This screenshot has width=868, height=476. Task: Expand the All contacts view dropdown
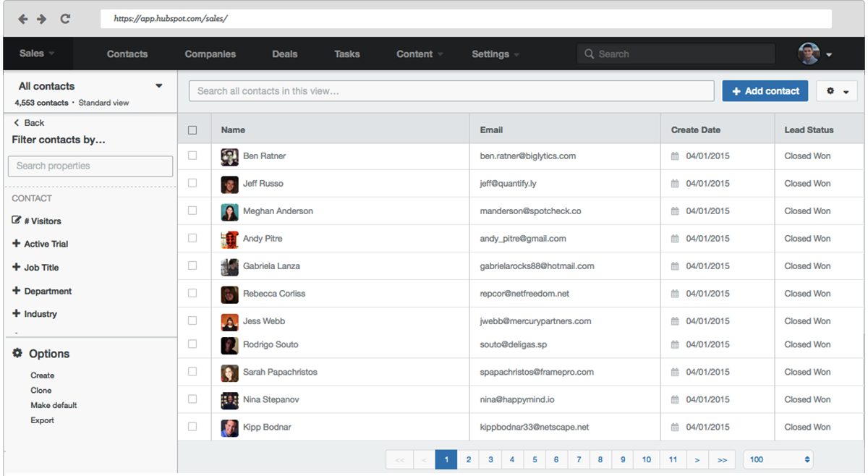(x=159, y=86)
